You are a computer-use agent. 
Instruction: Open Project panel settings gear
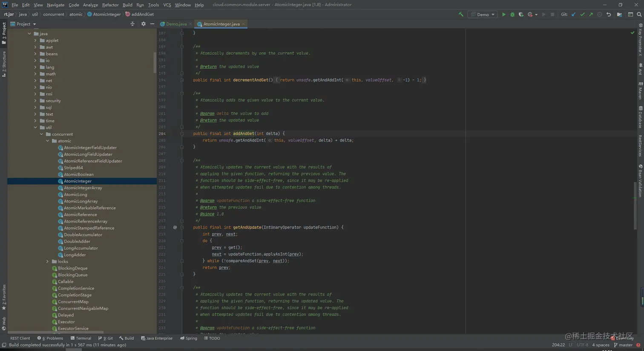tap(143, 24)
